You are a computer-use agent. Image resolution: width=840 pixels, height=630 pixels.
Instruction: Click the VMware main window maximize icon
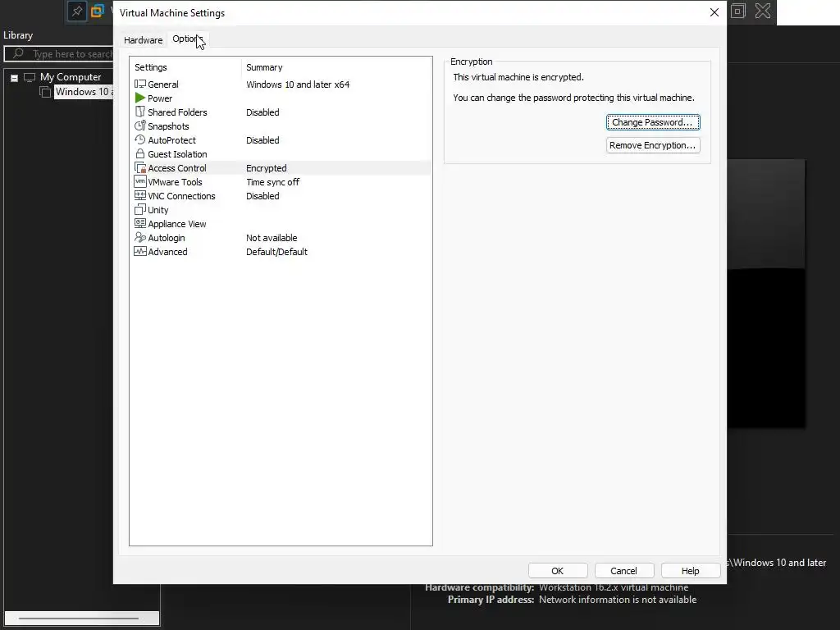pyautogui.click(x=737, y=11)
